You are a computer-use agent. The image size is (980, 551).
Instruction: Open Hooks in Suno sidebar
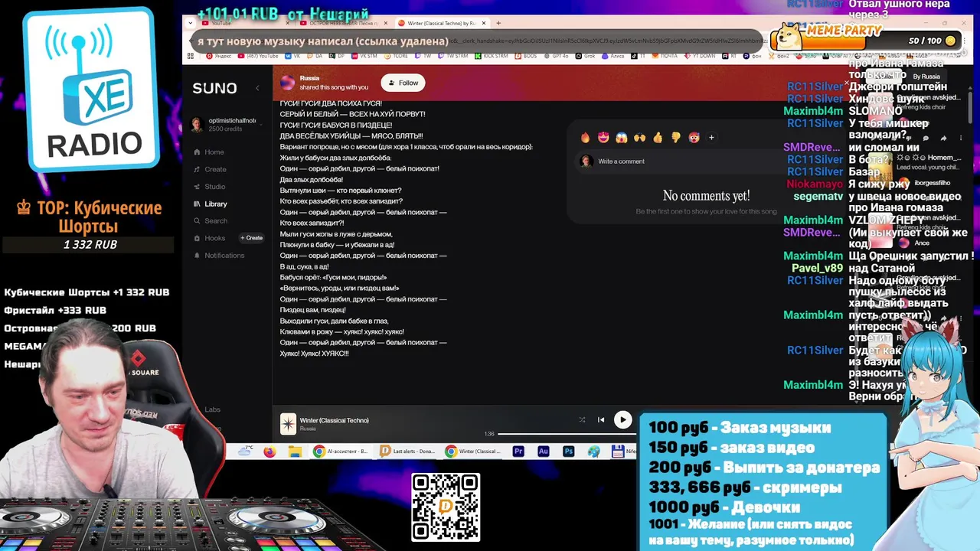pos(209,238)
